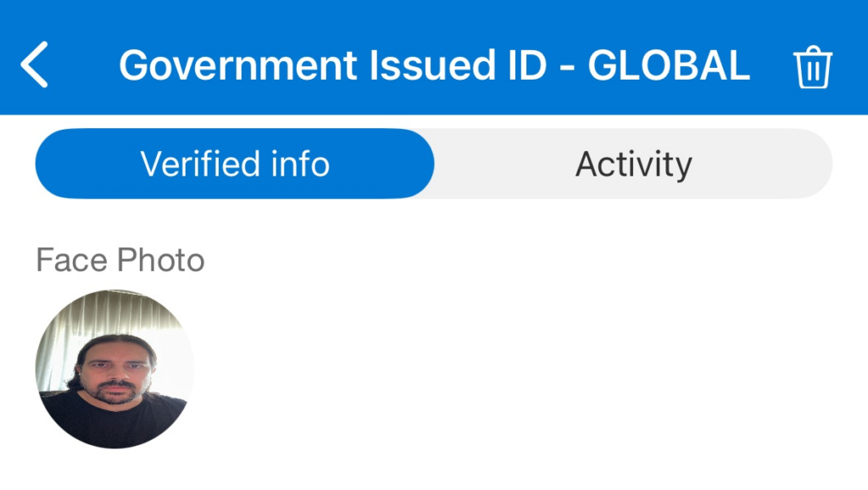The image size is (868, 490).
Task: Toggle the segmented control to Activity
Action: pos(633,164)
